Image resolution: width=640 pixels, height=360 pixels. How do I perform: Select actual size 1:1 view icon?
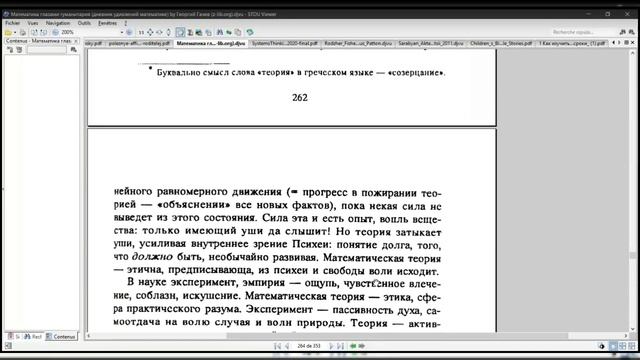point(141,32)
